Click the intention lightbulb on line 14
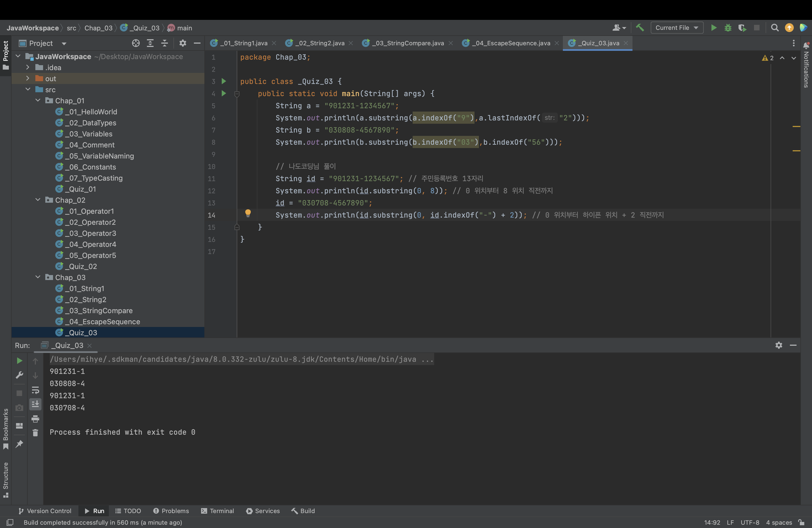 [x=248, y=213]
